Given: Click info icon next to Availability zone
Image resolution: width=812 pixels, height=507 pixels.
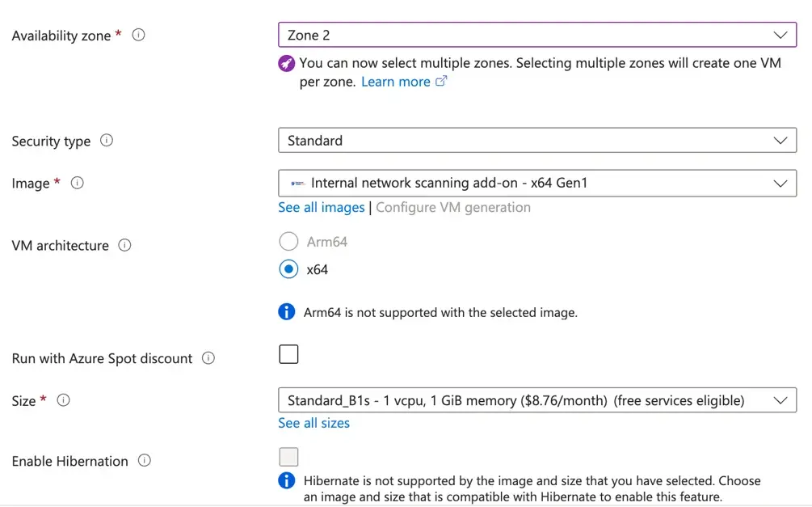Looking at the screenshot, I should [138, 36].
